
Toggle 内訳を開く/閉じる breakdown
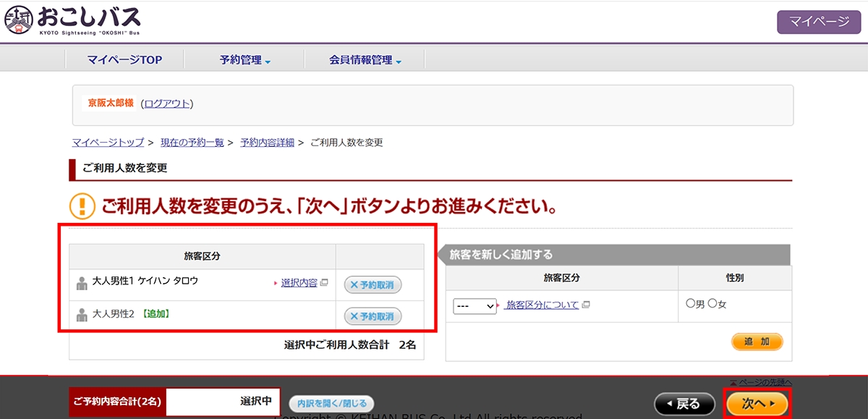[x=331, y=403]
